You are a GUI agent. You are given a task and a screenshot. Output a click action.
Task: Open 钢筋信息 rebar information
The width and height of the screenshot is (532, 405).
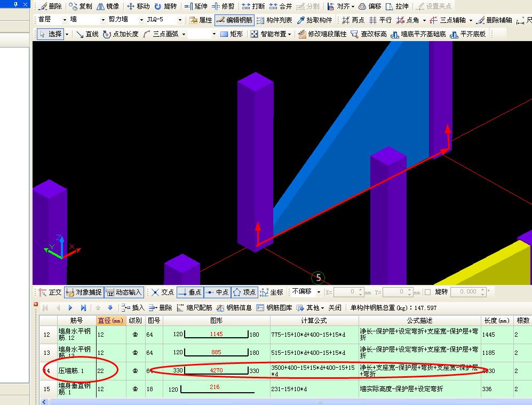tap(234, 308)
